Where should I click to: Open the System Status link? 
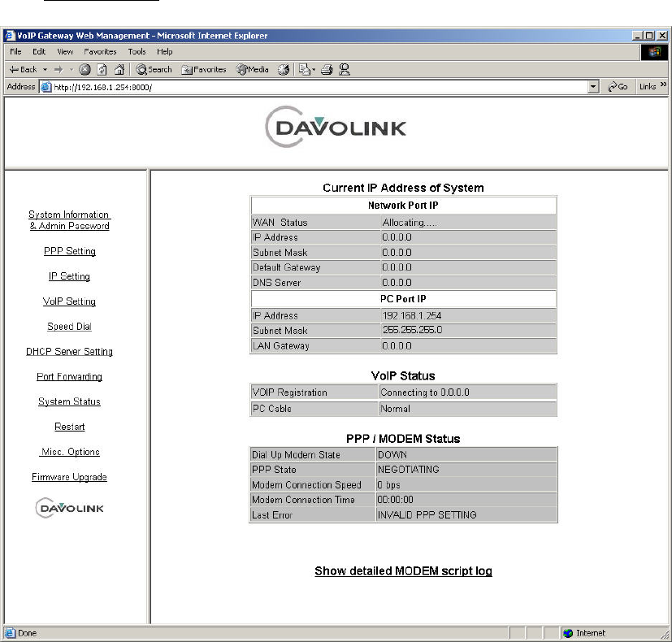[69, 401]
